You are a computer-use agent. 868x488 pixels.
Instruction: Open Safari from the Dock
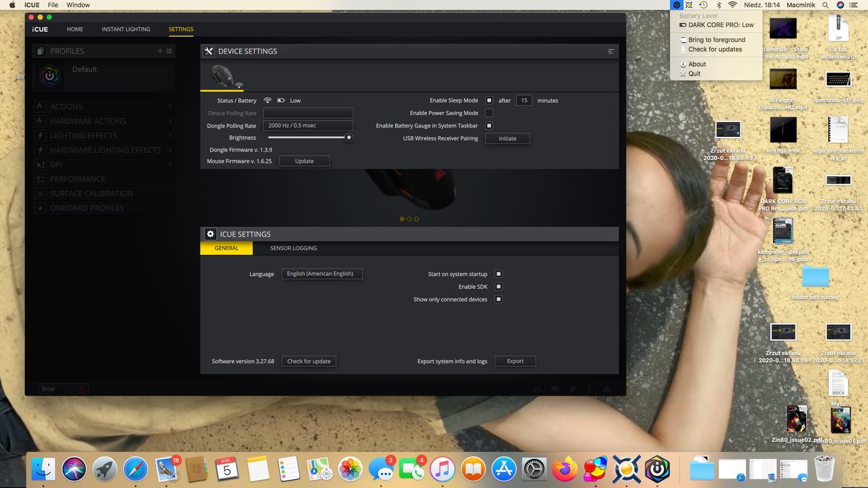coord(135,468)
